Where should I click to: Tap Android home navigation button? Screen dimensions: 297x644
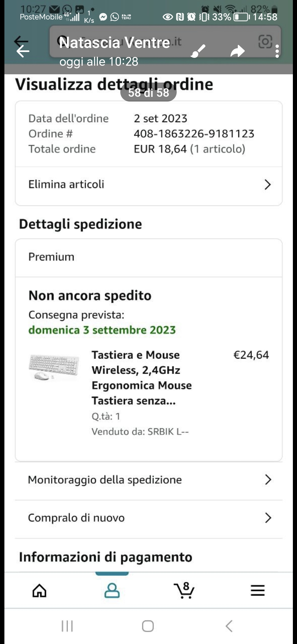tap(148, 626)
